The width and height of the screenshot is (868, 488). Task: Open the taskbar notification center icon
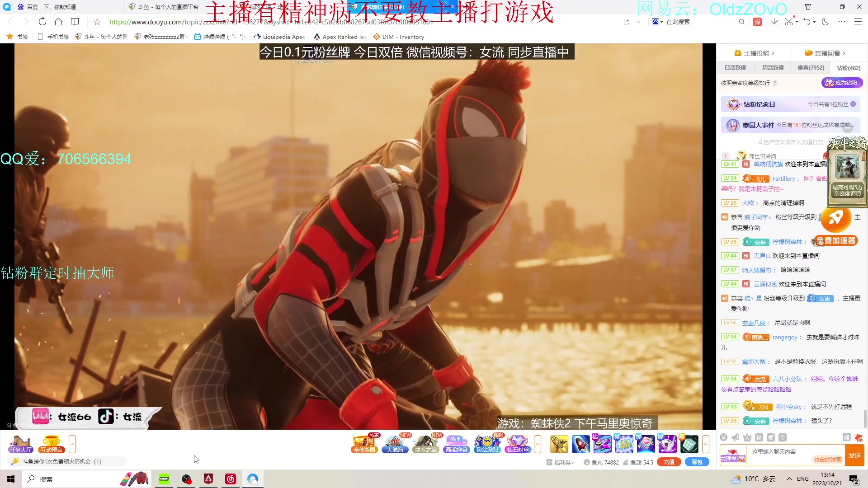click(854, 479)
